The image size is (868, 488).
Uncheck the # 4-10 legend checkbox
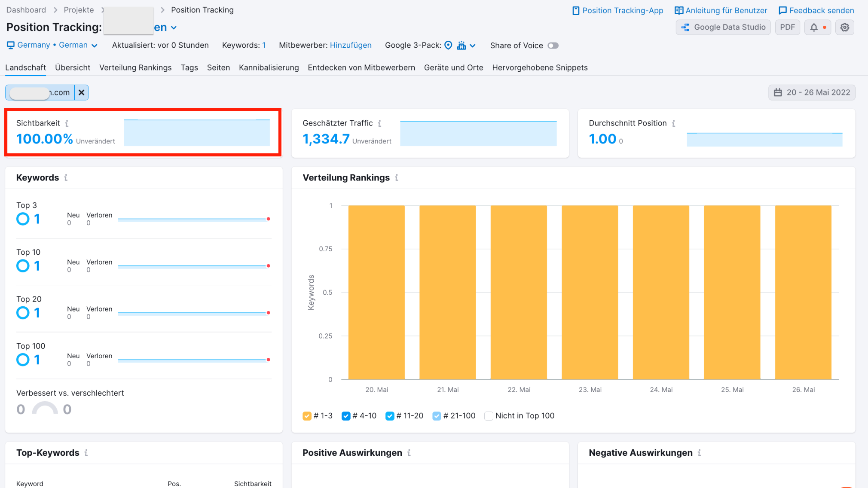345,416
